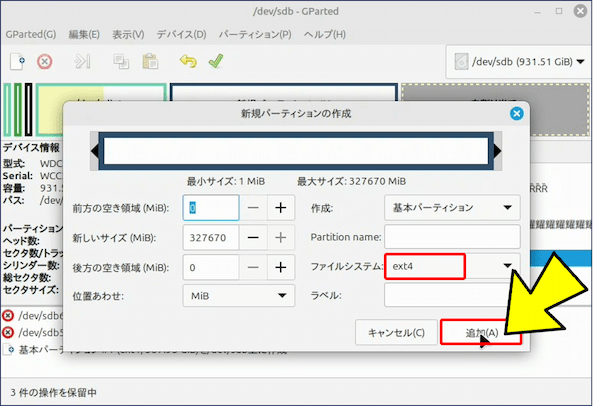The image size is (600, 406).
Task: Apply all operations with green checkmark icon
Action: (x=215, y=62)
